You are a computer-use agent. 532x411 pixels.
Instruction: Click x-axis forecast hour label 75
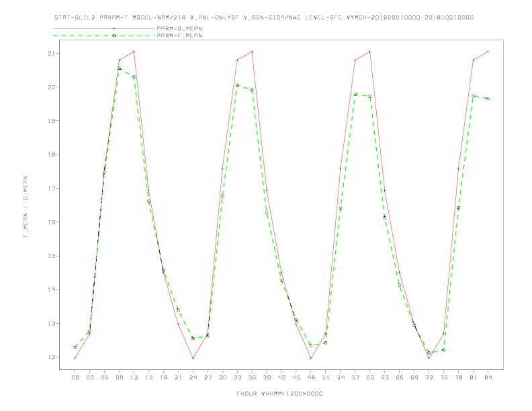point(444,377)
